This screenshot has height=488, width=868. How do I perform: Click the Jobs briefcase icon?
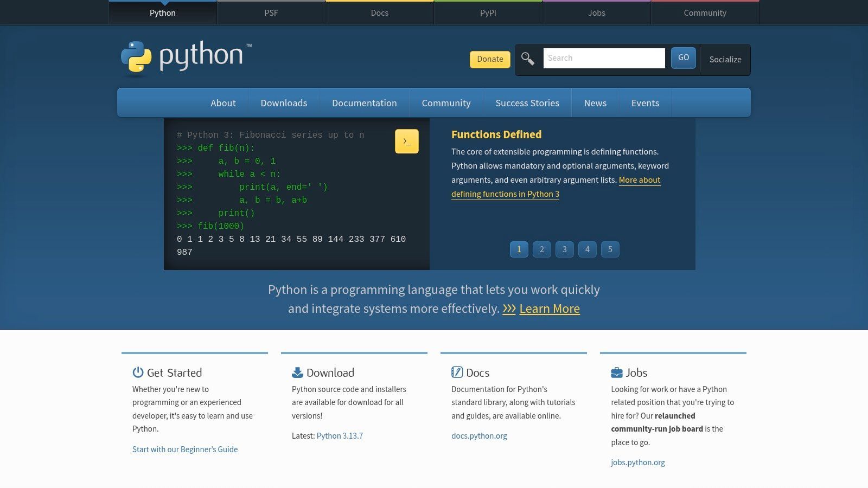(x=617, y=373)
